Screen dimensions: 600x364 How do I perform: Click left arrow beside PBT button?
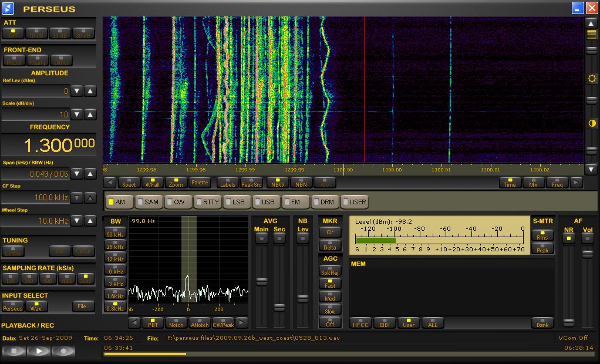pyautogui.click(x=134, y=323)
